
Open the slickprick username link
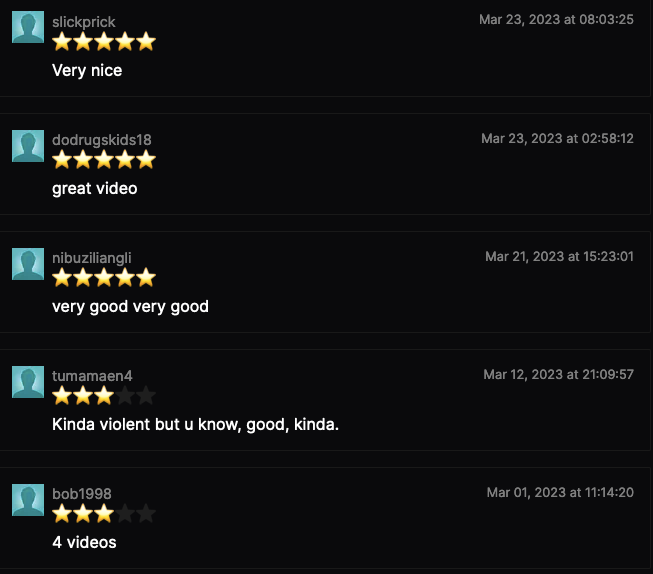[84, 22]
